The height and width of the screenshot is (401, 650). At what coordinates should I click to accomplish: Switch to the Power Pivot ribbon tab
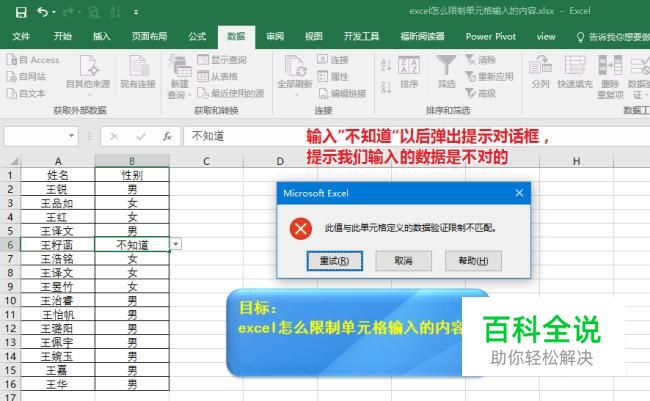click(491, 36)
